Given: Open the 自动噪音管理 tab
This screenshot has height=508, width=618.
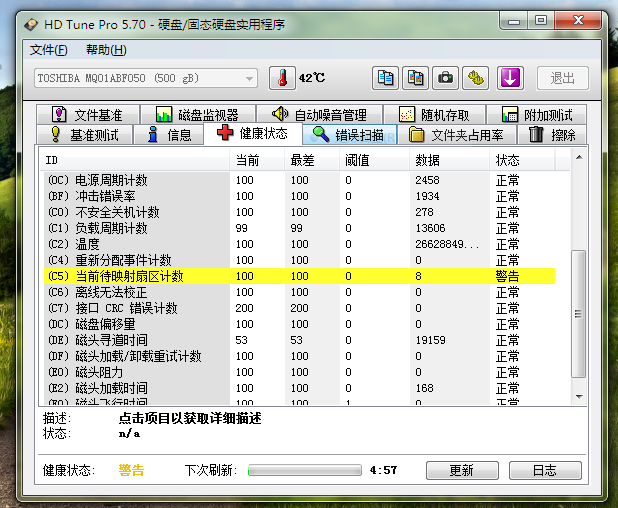Looking at the screenshot, I should (319, 115).
